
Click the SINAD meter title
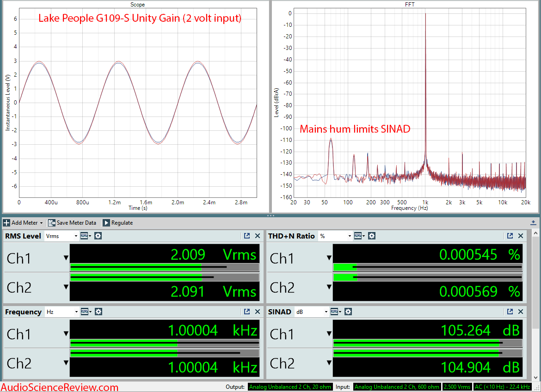pos(279,312)
